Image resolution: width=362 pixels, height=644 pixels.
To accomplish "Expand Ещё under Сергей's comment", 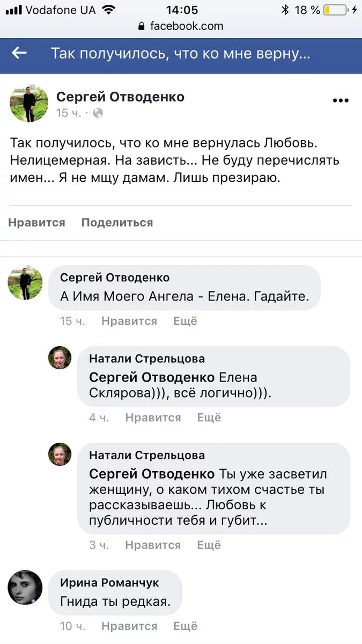I will tap(185, 321).
